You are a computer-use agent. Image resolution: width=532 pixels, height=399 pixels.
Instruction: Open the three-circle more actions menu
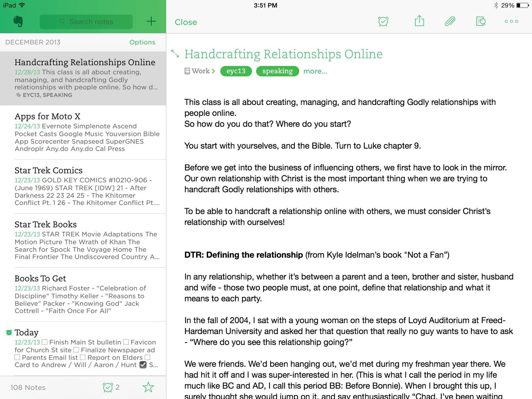(x=511, y=21)
